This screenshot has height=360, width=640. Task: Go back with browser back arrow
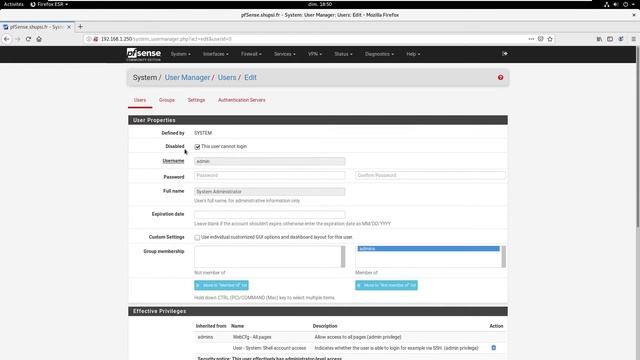(7, 39)
